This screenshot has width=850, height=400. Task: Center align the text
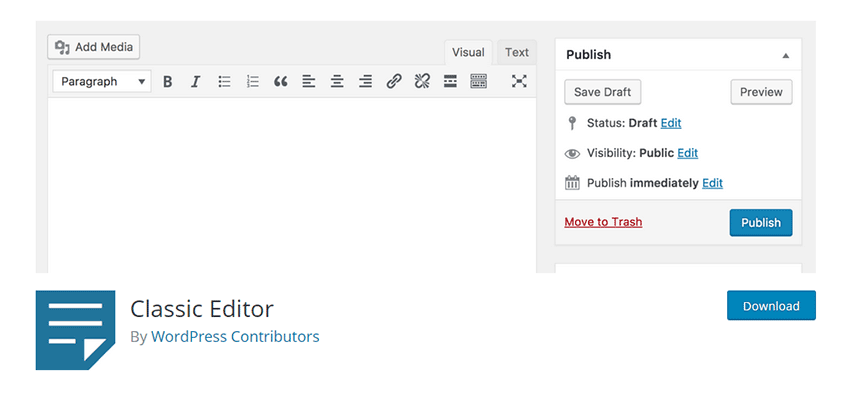338,82
